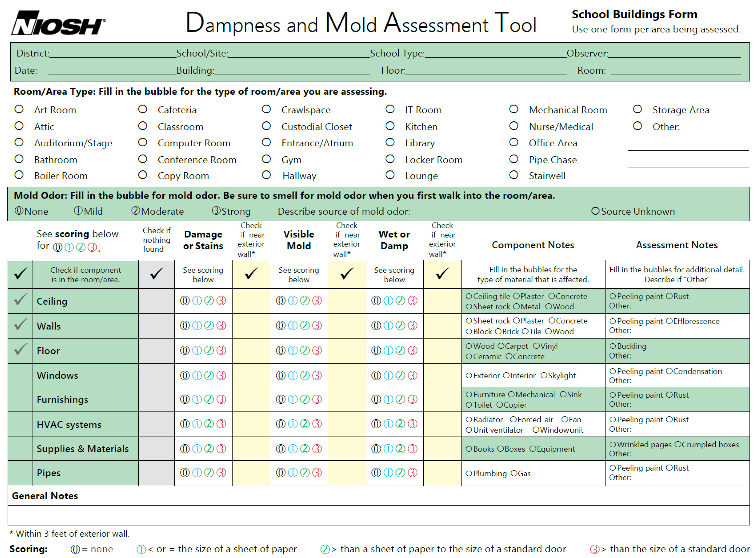The height and width of the screenshot is (558, 756).
Task: Select the Library room type bubble
Action: point(390,143)
